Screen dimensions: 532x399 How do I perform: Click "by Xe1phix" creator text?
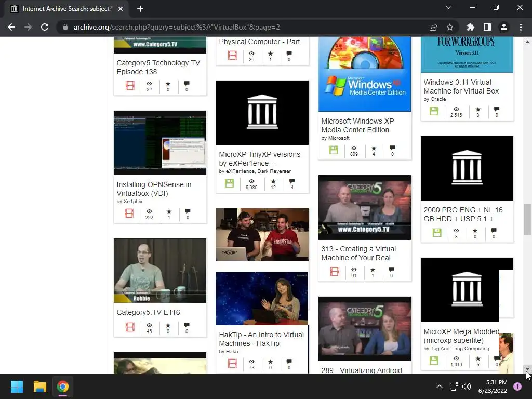[129, 201]
